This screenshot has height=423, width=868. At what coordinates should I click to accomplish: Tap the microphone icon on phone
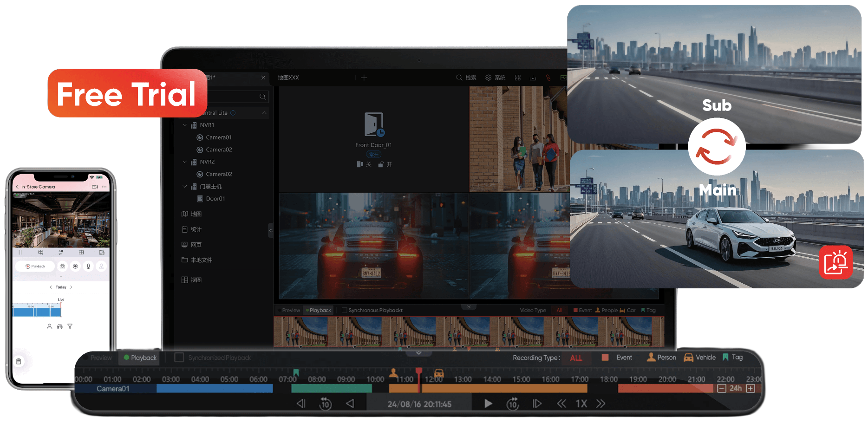pyautogui.click(x=88, y=267)
